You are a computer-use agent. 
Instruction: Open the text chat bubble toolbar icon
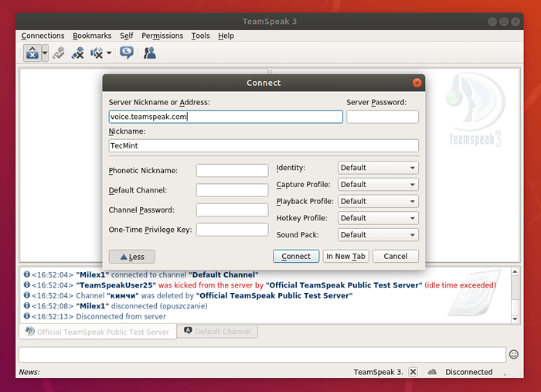click(x=126, y=53)
